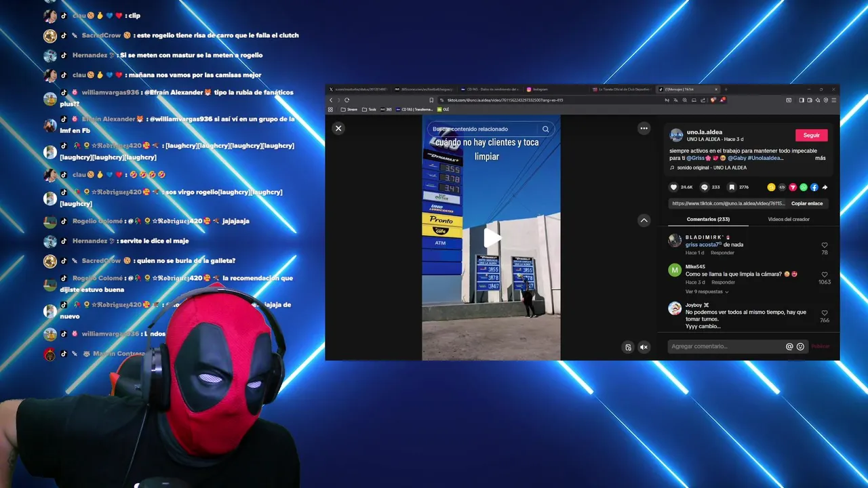Image resolution: width=868 pixels, height=488 pixels.
Task: Insert a mention with the @ icon
Action: click(789, 346)
